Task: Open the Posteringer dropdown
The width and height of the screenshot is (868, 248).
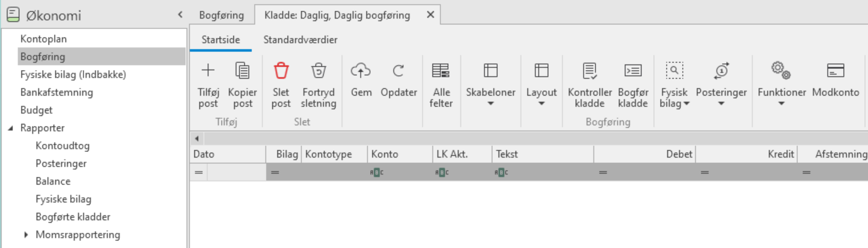Action: tap(721, 85)
